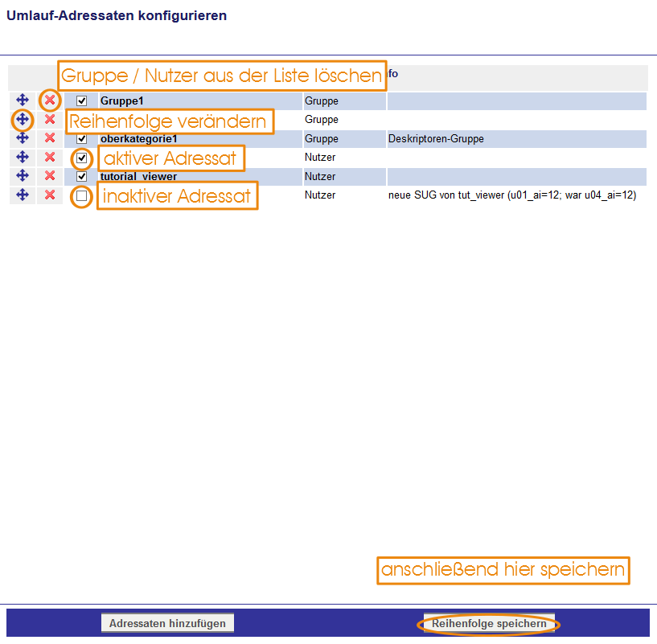
Task: Click the 'neue SUG von tut_viewer' info text
Action: (512, 195)
